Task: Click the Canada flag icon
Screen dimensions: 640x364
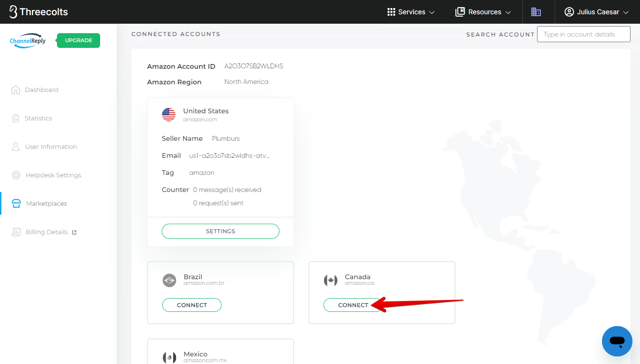Action: point(330,280)
